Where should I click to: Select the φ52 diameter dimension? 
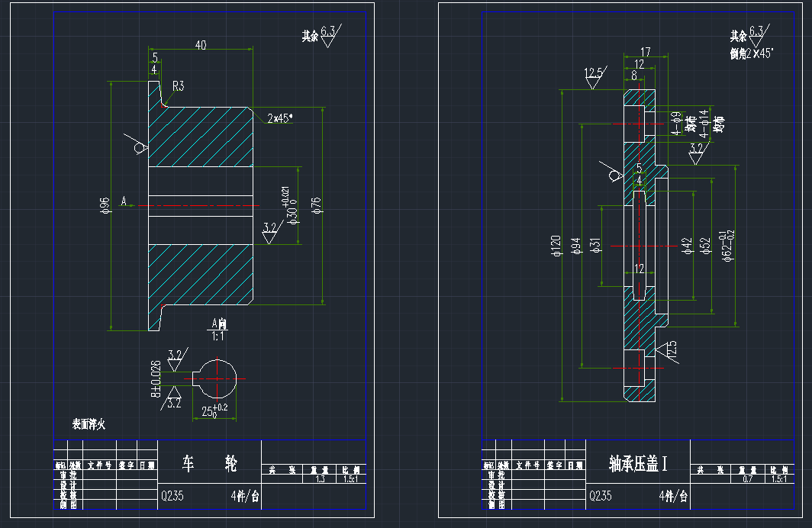coord(705,246)
